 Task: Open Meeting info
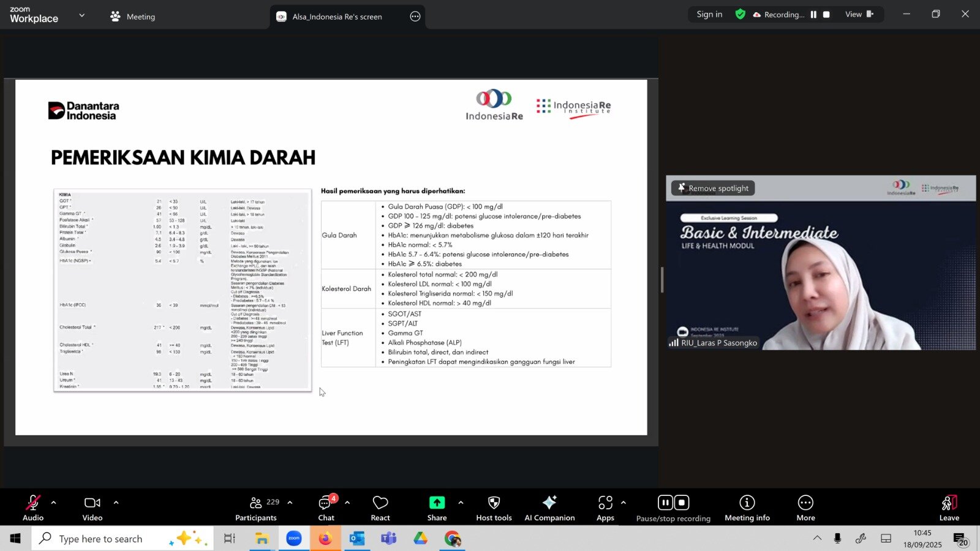coord(747,508)
